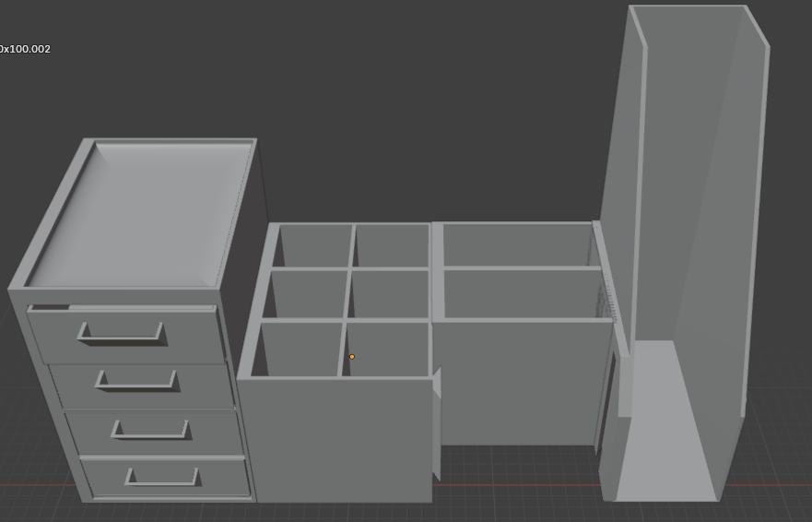The image size is (812, 522).
Task: Select the third drawer handle from the top
Action: point(151,430)
